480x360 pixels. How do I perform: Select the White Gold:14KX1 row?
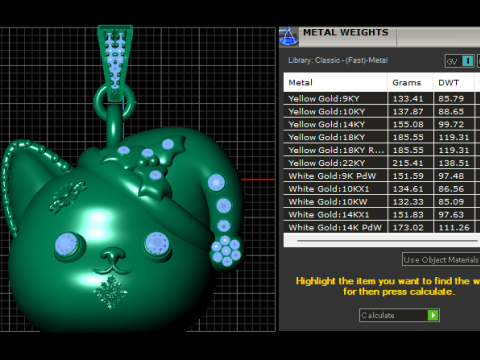(x=382, y=214)
